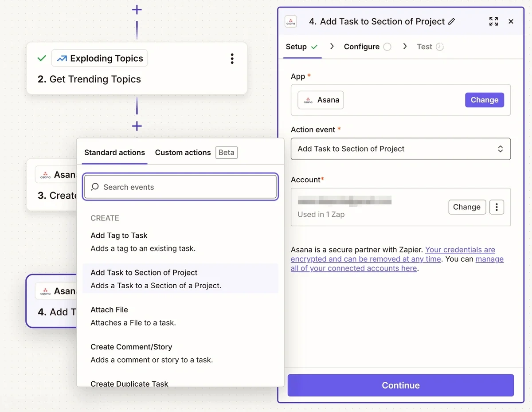Open the step 4 Asana Add Task card
Image resolution: width=532 pixels, height=412 pixels.
(x=52, y=301)
